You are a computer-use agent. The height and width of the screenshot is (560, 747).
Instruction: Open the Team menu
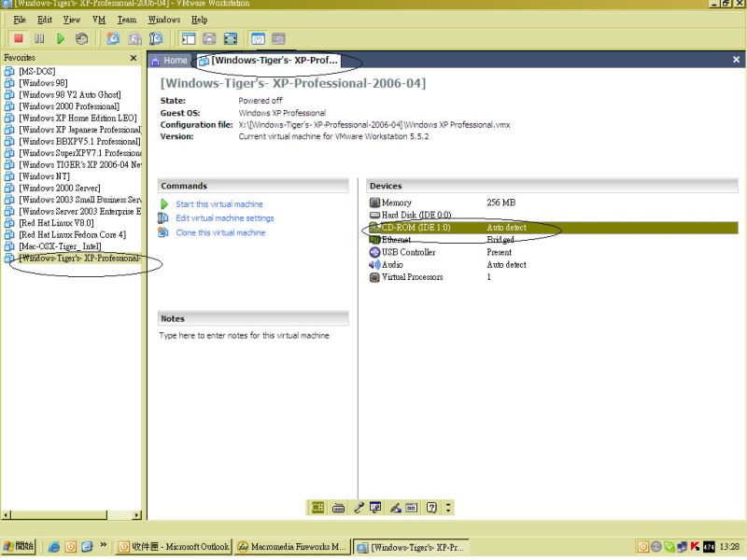coord(127,20)
